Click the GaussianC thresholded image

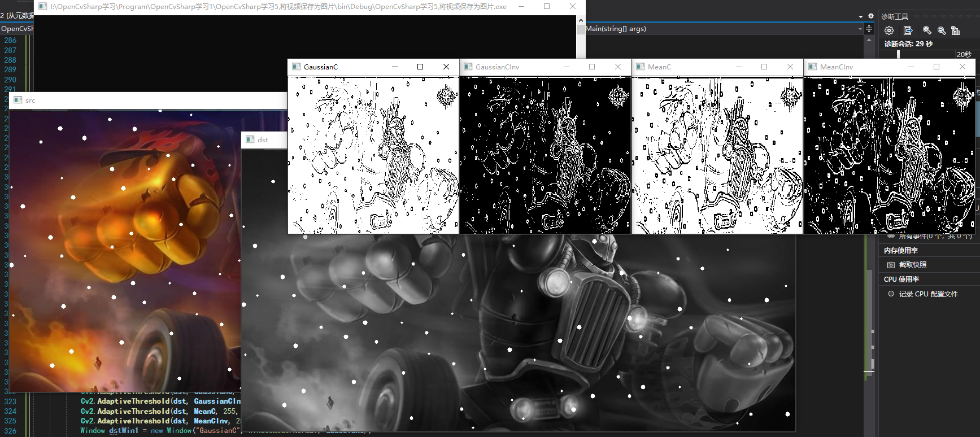click(373, 155)
